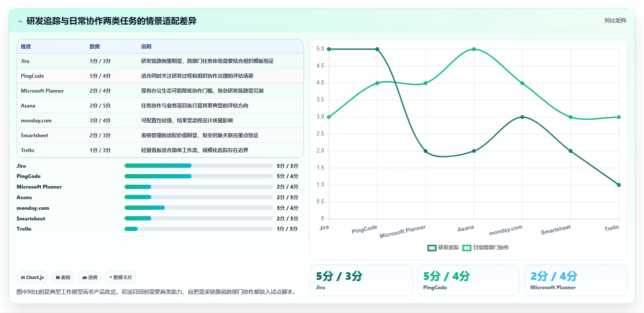Click 研发追踪 data point at monday.com
The height and width of the screenshot is (313, 644).
point(522,117)
